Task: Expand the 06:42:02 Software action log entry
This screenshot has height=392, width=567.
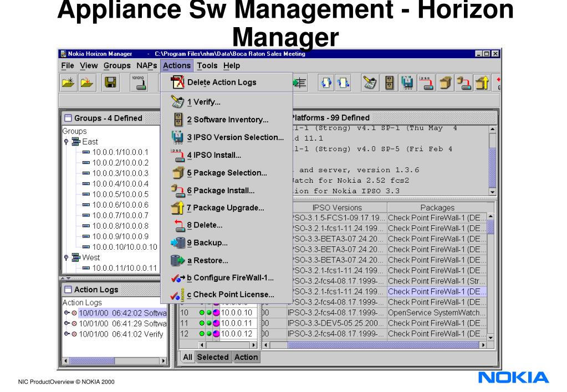Action: [67, 313]
